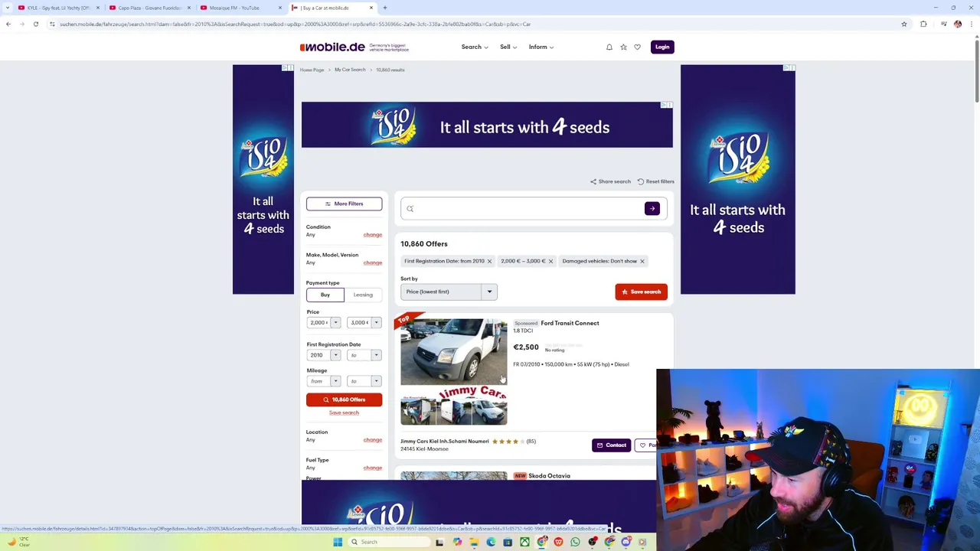
Task: Bookmark this page with the star icon
Action: (x=904, y=24)
